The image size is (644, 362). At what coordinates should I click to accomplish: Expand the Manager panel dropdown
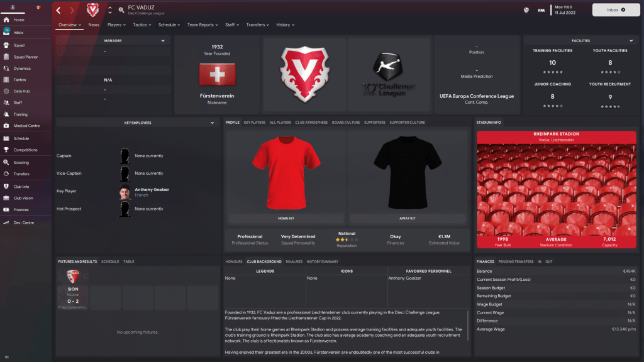[x=163, y=41]
